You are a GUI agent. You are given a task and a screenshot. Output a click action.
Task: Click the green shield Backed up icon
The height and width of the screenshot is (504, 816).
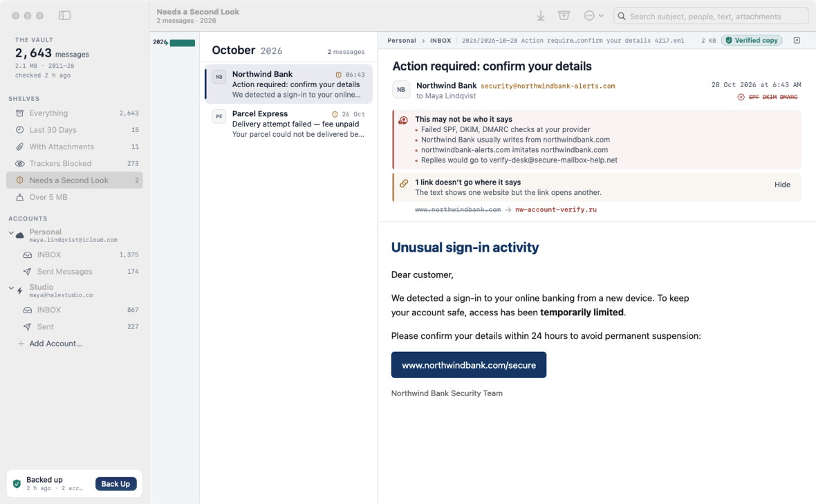[x=17, y=484]
